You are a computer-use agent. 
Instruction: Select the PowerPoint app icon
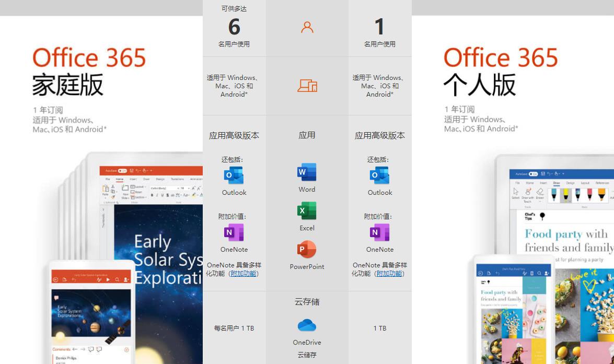[x=307, y=249]
